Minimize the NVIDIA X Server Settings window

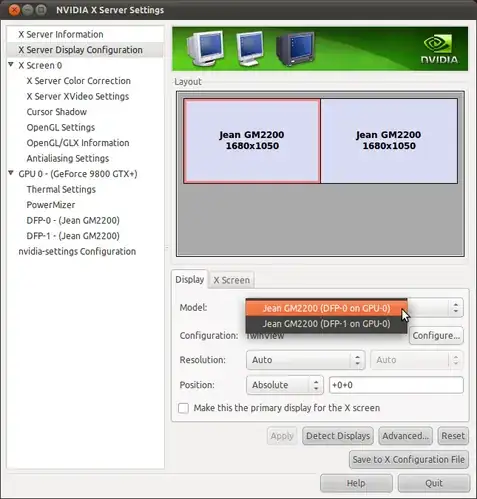[x=28, y=10]
